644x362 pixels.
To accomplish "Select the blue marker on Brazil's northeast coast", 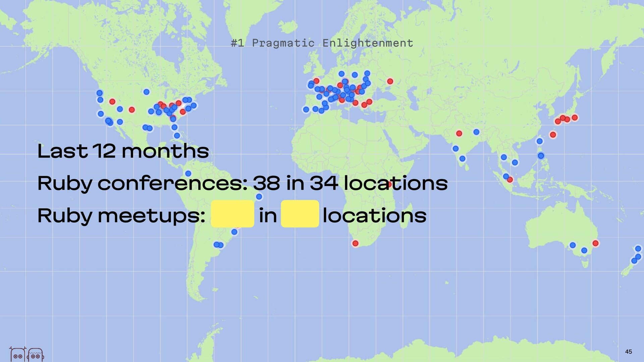I will click(259, 197).
